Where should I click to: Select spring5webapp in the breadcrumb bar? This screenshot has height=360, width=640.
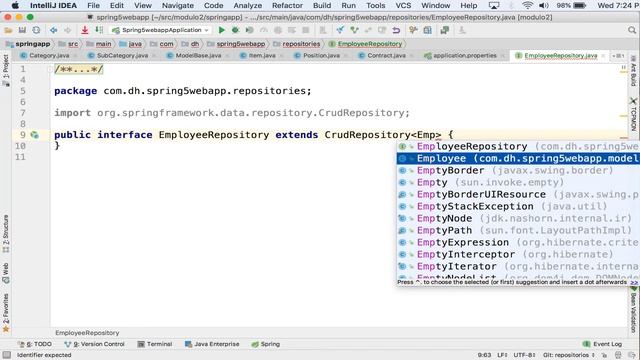click(x=236, y=44)
